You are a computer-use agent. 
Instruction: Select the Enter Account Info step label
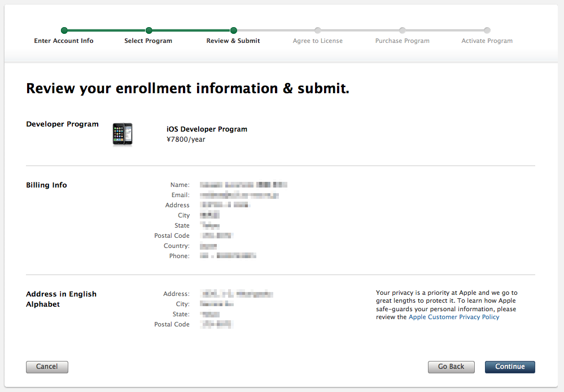click(x=64, y=41)
